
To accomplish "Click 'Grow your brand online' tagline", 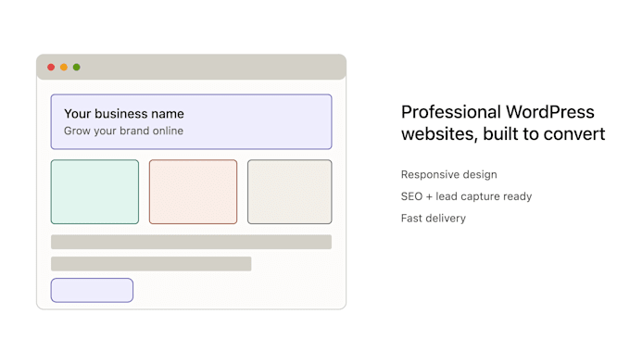I will coord(123,131).
